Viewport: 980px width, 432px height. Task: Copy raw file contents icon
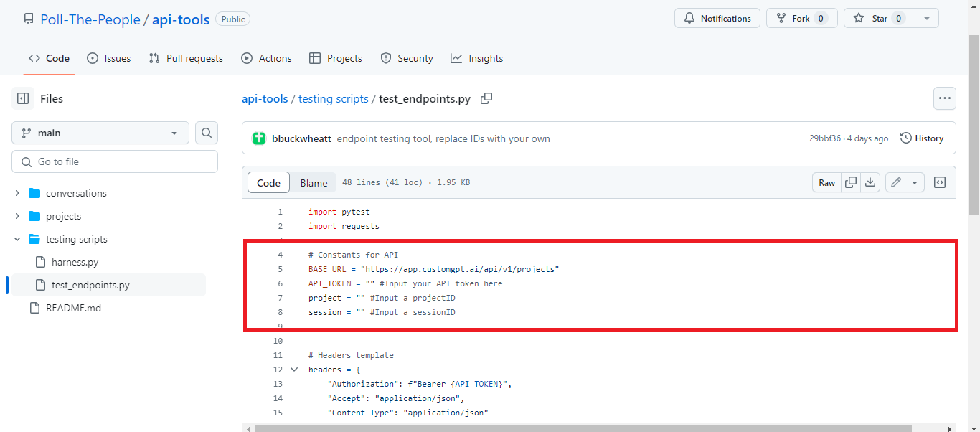point(850,182)
